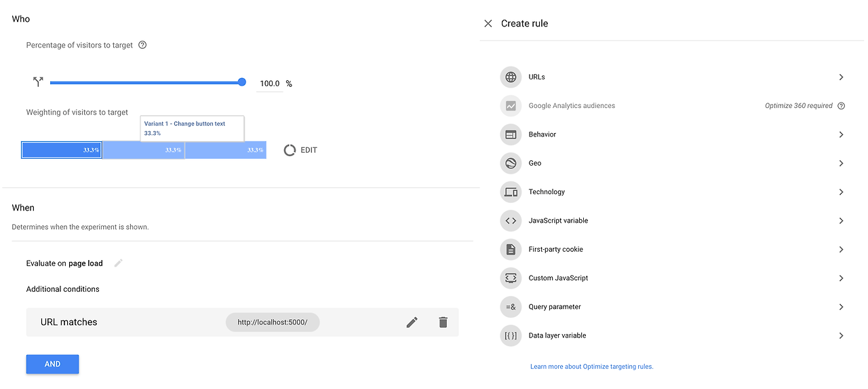Click the JavaScript variable code icon

[511, 221]
